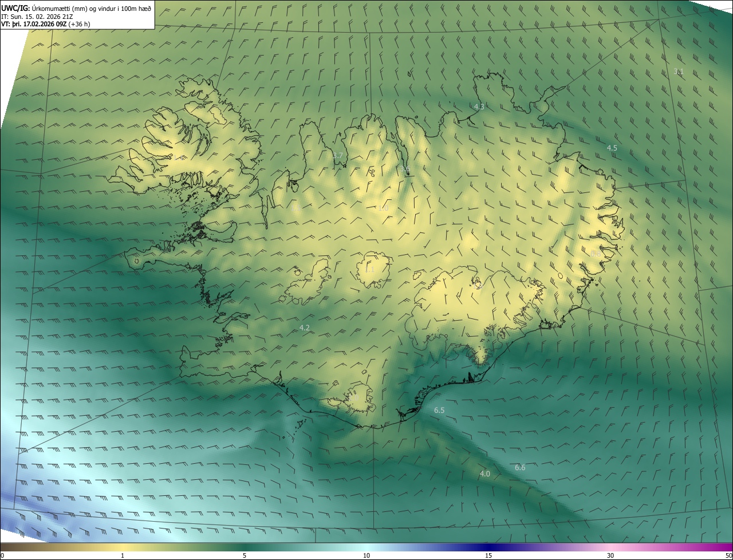Screen dimensions: 733x560
Task: Click the 4.0 value label over the sea
Action: tap(485, 474)
